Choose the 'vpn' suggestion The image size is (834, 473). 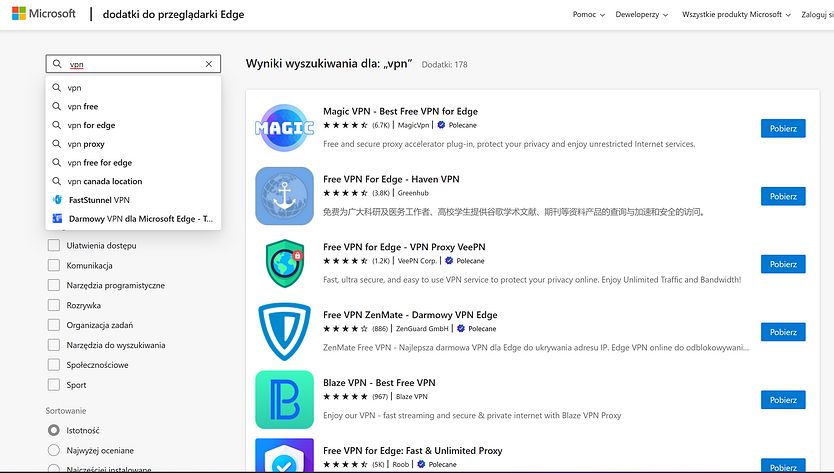pyautogui.click(x=133, y=88)
